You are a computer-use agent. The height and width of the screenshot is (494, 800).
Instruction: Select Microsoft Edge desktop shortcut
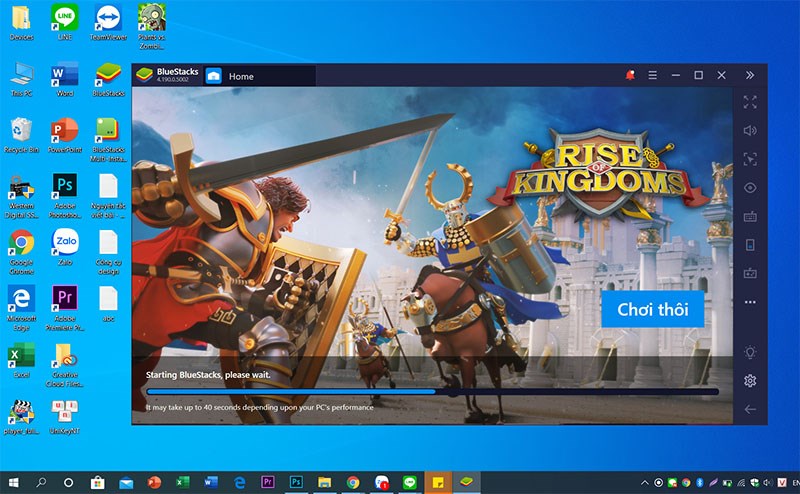[21, 308]
